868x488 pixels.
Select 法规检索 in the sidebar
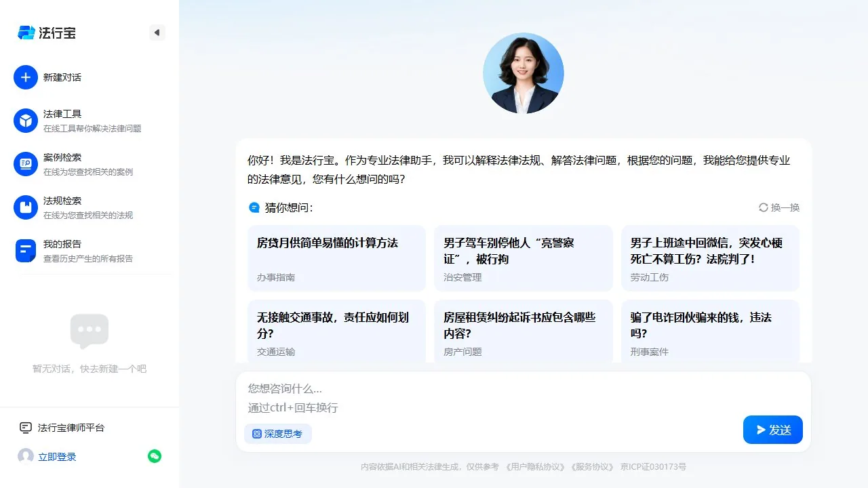point(62,201)
